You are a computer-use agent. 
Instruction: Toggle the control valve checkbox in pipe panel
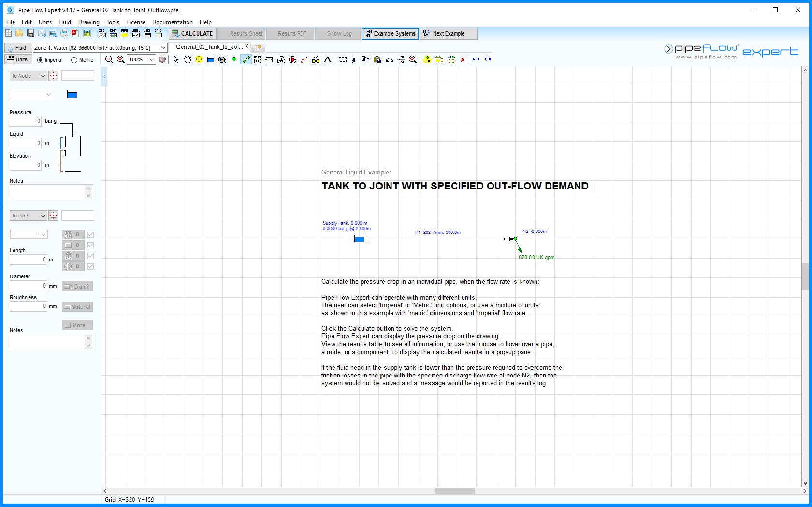[x=90, y=256]
